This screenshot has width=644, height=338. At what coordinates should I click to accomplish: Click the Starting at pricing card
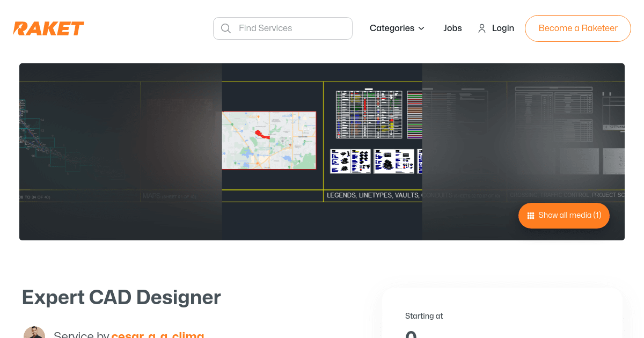(502, 317)
